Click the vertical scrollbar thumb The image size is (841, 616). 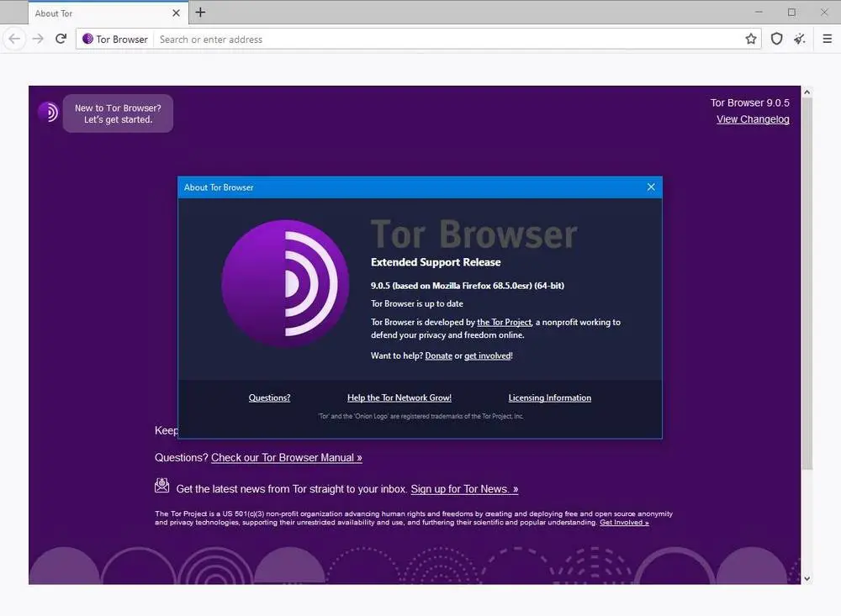point(807,284)
